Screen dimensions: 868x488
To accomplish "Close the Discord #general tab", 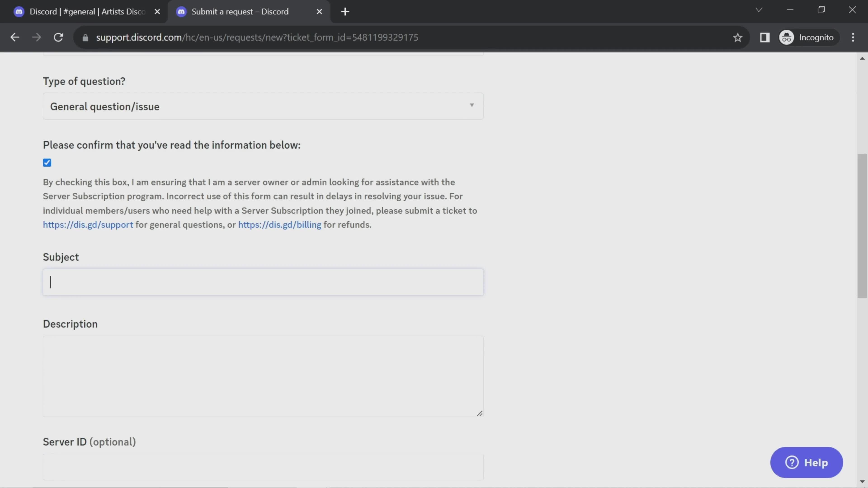I will (157, 12).
